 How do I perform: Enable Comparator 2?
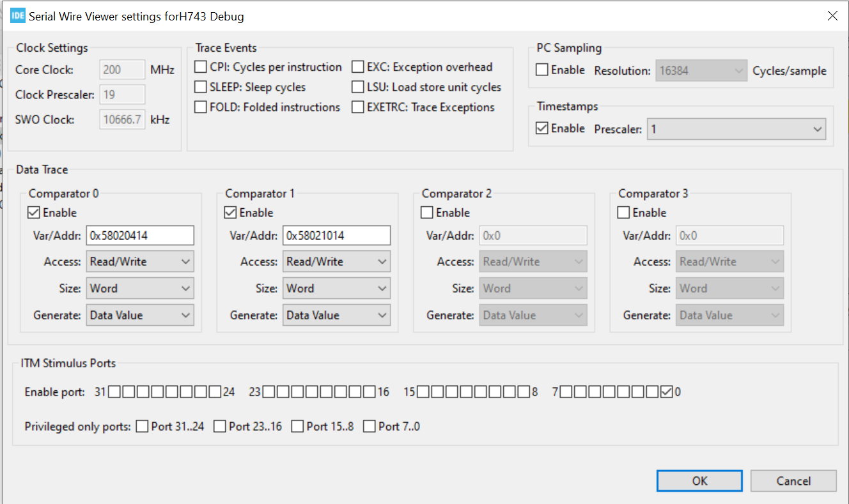click(427, 212)
